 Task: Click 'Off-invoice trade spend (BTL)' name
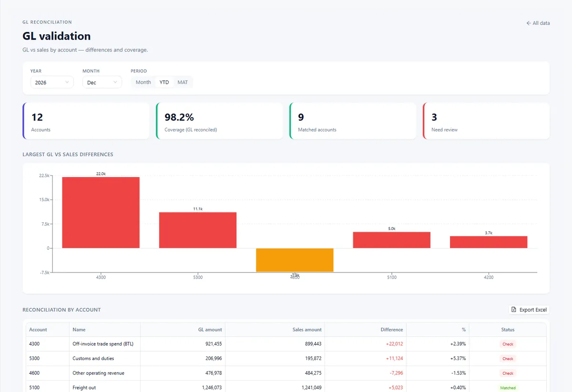(102, 344)
